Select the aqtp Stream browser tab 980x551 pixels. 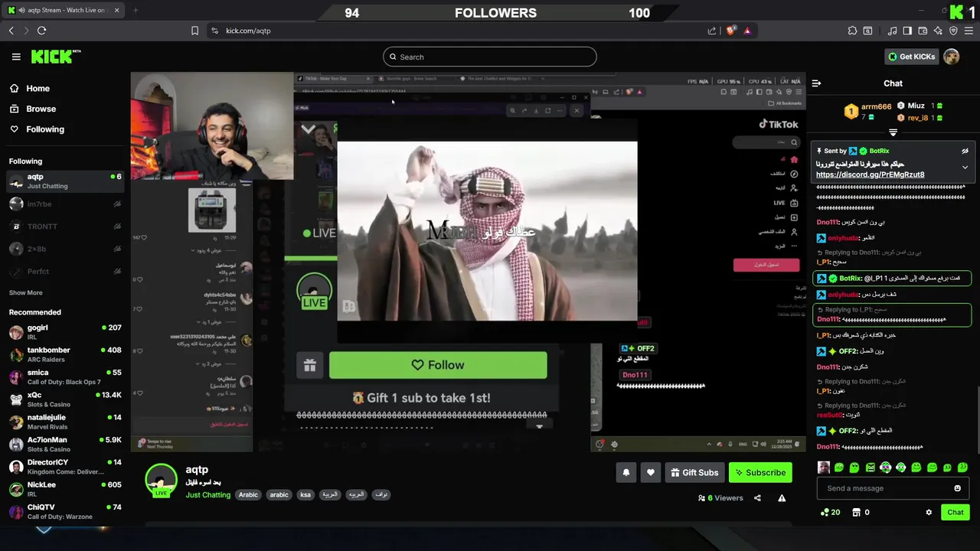pos(64,10)
